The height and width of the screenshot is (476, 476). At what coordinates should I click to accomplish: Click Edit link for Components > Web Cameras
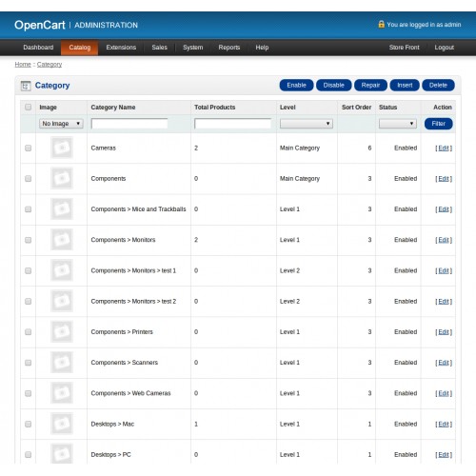pos(444,393)
